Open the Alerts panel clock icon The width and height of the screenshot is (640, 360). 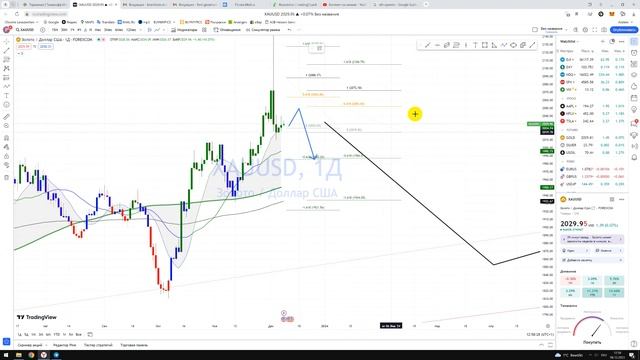(x=634, y=53)
